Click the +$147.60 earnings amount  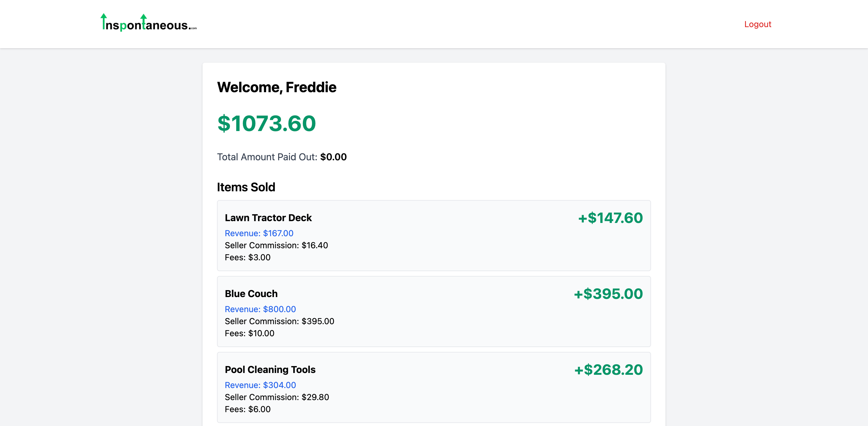point(610,218)
